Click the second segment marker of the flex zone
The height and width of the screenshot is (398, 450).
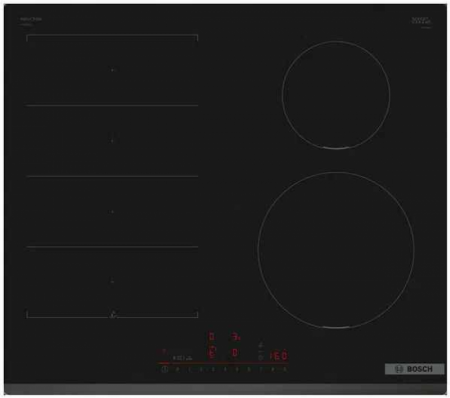pyautogui.click(x=112, y=141)
